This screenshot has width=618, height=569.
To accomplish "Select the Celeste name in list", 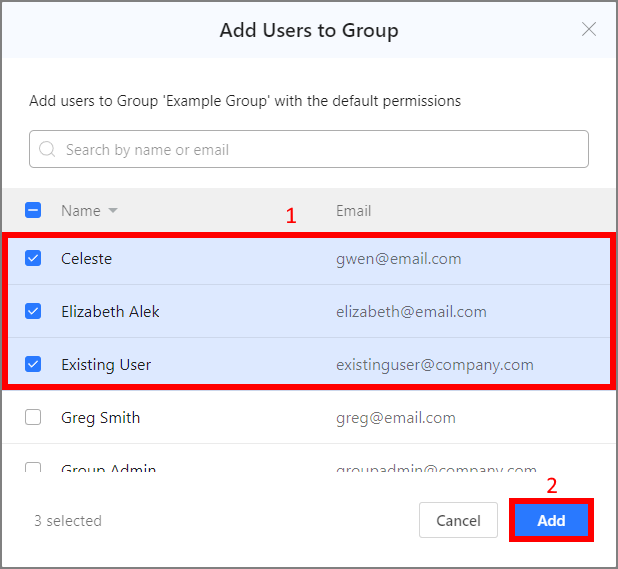I will [x=86, y=259].
